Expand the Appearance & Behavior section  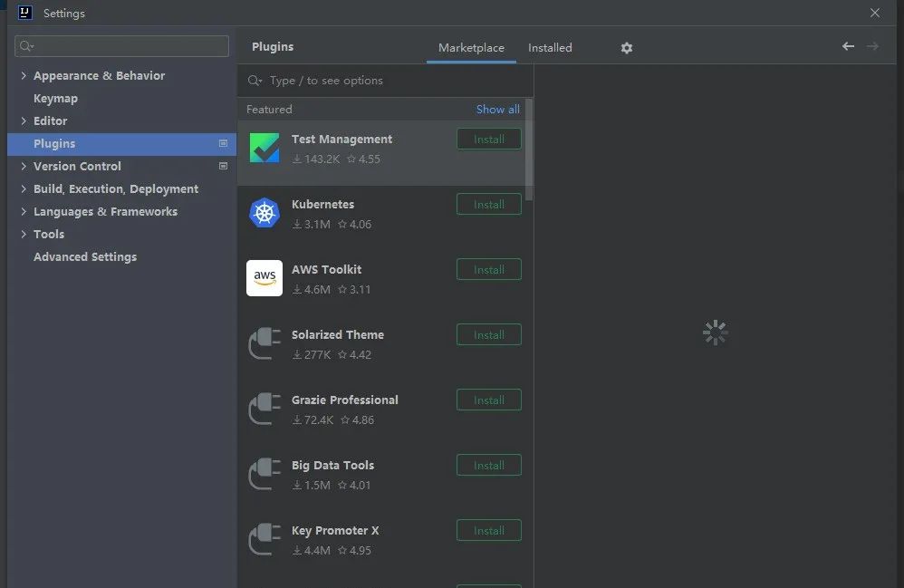(24, 75)
